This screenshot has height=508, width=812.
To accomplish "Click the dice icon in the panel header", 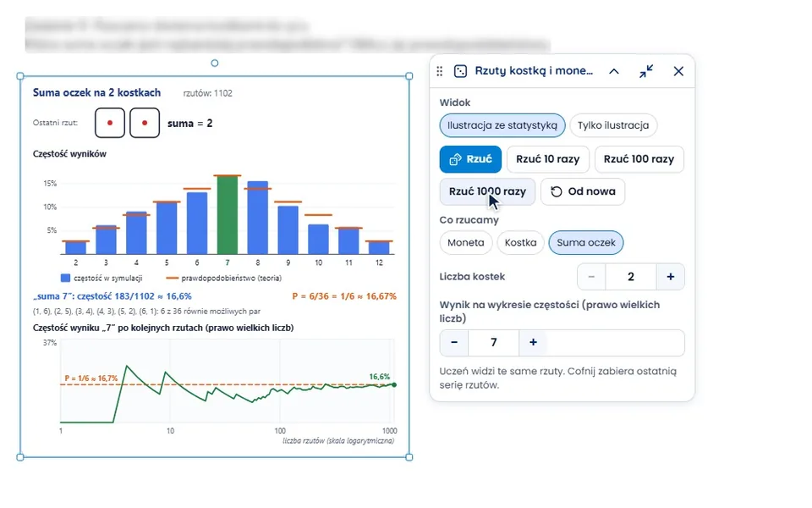I will click(460, 71).
